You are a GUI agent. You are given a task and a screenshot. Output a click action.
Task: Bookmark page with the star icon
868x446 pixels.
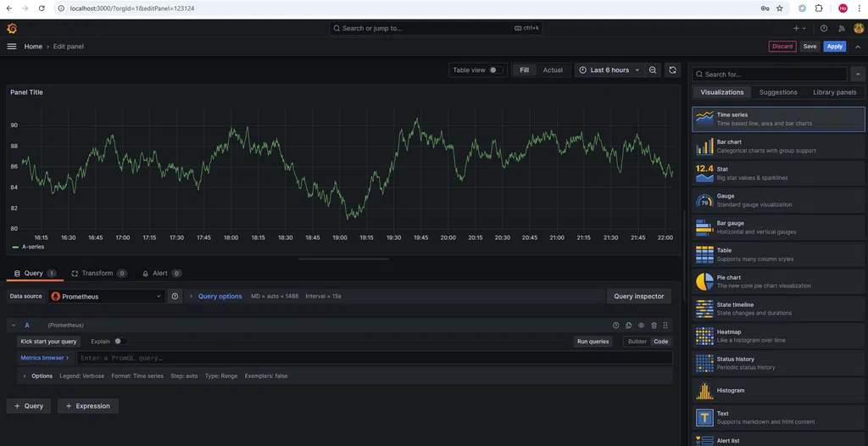[780, 8]
